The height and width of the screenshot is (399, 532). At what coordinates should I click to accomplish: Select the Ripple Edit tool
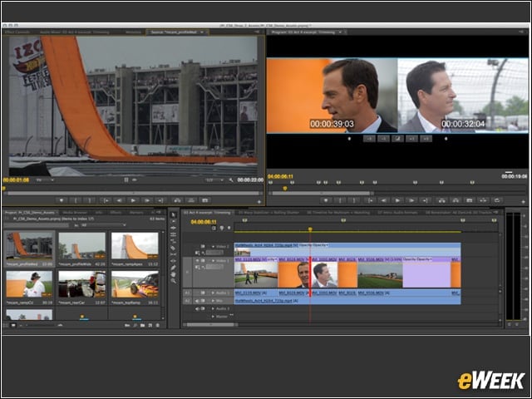(174, 228)
